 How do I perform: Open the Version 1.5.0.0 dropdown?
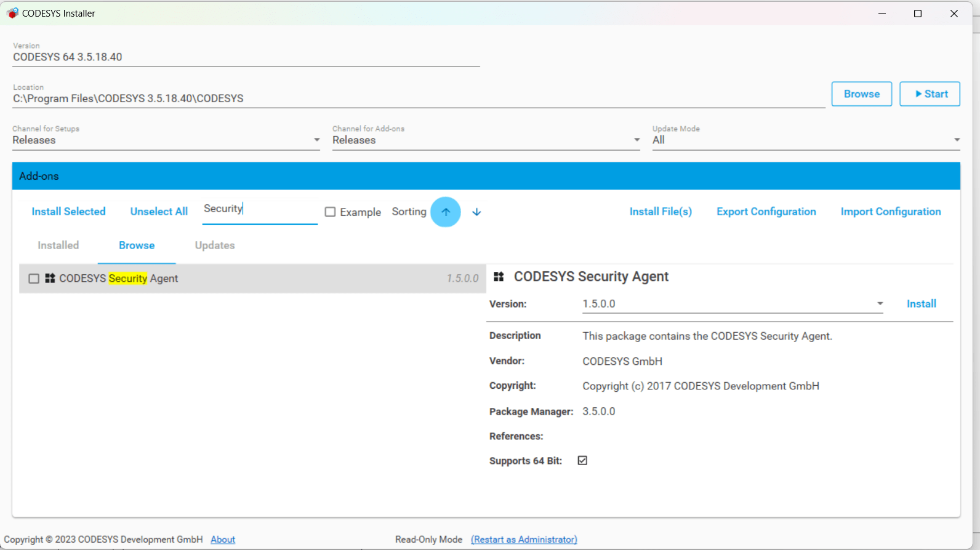pos(733,304)
